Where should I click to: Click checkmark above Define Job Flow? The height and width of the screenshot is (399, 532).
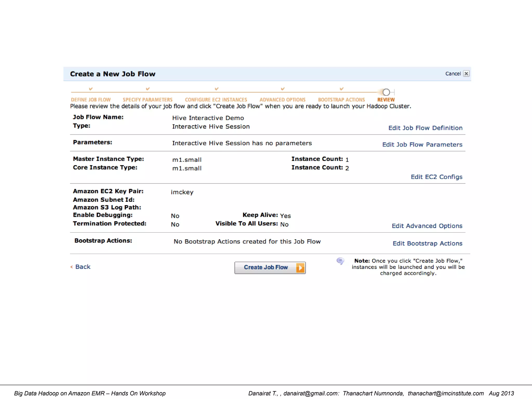pos(91,89)
